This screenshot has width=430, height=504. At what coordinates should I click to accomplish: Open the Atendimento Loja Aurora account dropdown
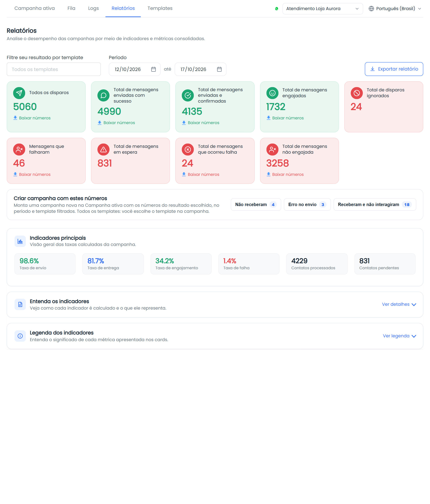(x=322, y=9)
